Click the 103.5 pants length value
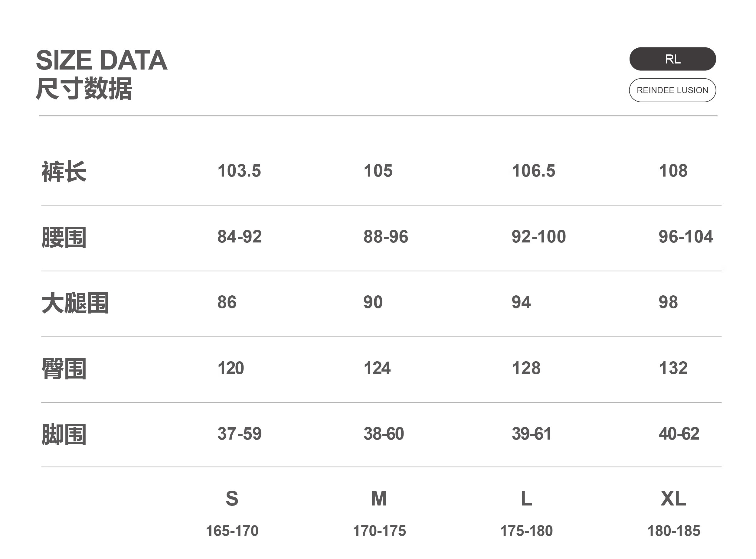This screenshot has height=559, width=756. coord(239,171)
